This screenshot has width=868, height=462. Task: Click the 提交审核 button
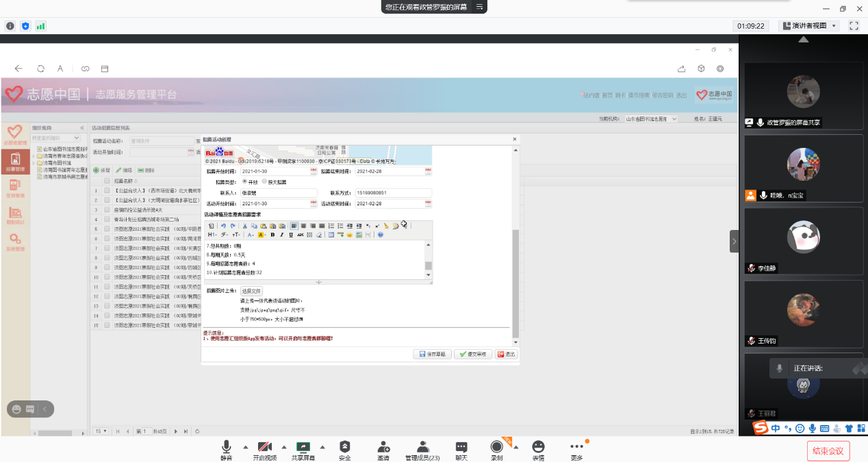coord(472,354)
